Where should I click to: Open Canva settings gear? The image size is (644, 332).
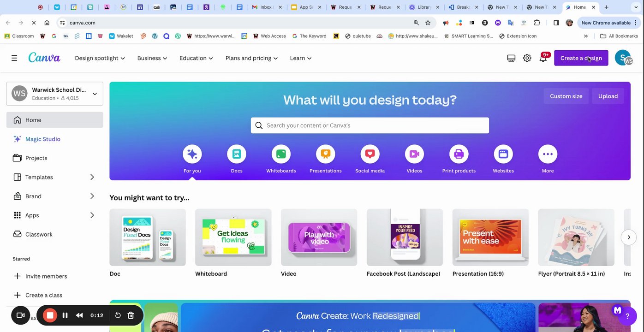pos(527,58)
